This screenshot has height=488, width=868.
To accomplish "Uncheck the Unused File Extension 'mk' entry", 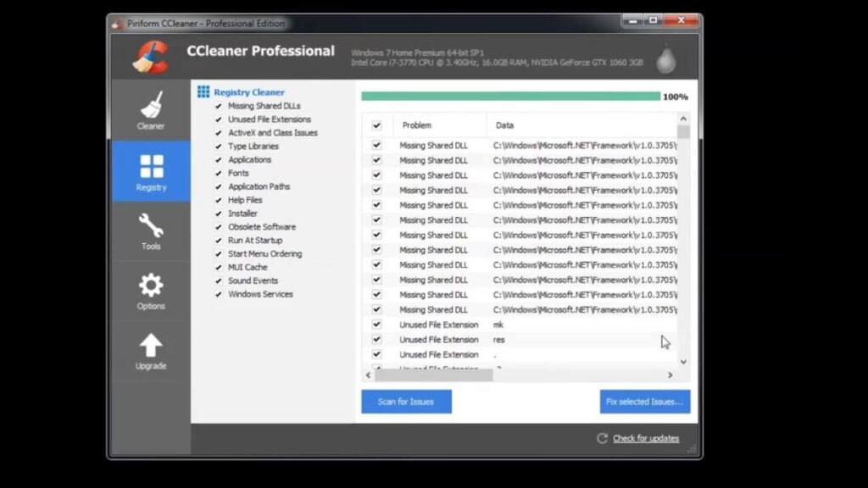I will point(376,324).
